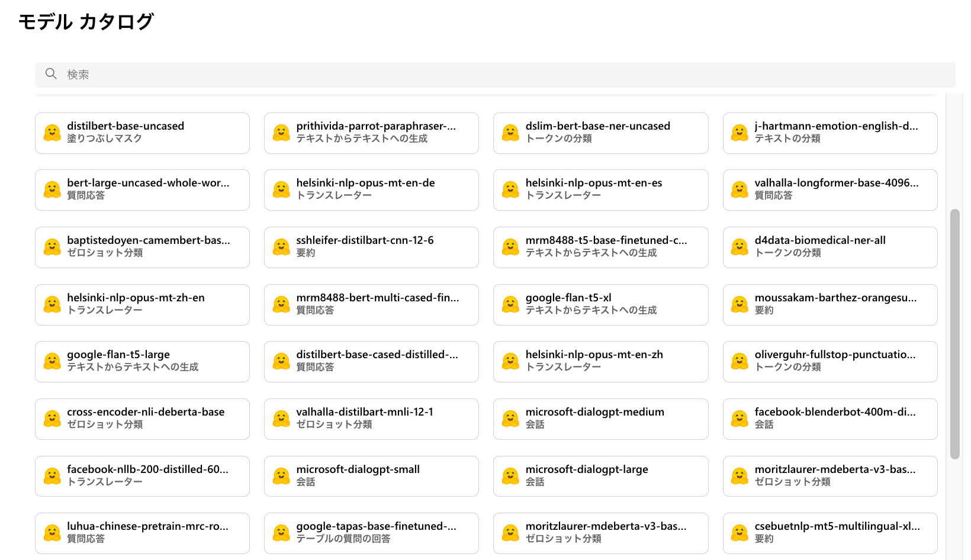Open the prithivida-parrot-paraphraser model title

coord(376,126)
